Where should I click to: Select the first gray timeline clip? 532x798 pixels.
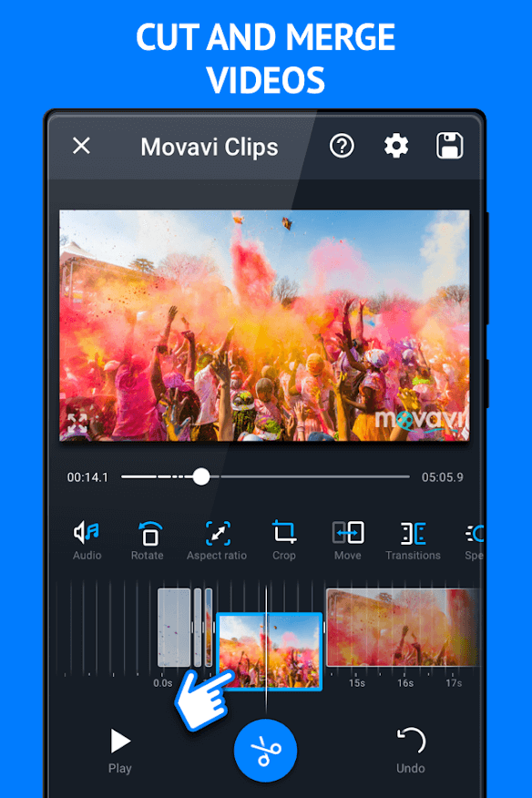174,627
